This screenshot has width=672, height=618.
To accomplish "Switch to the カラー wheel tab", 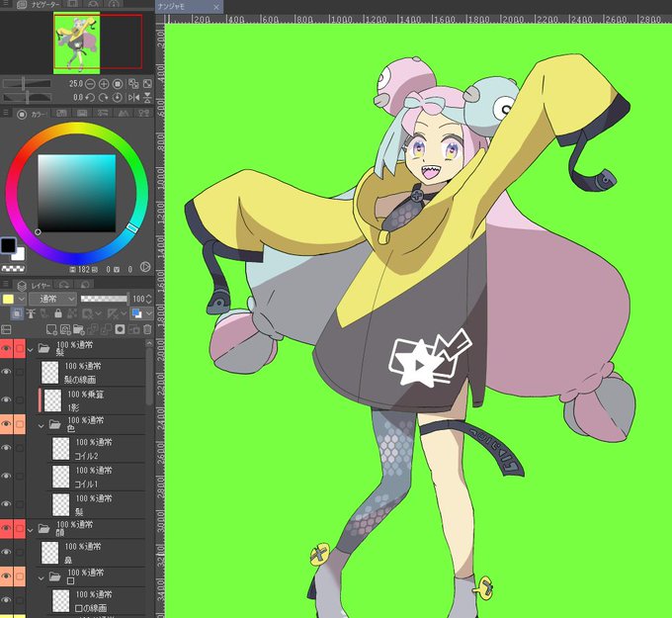I will [x=32, y=114].
